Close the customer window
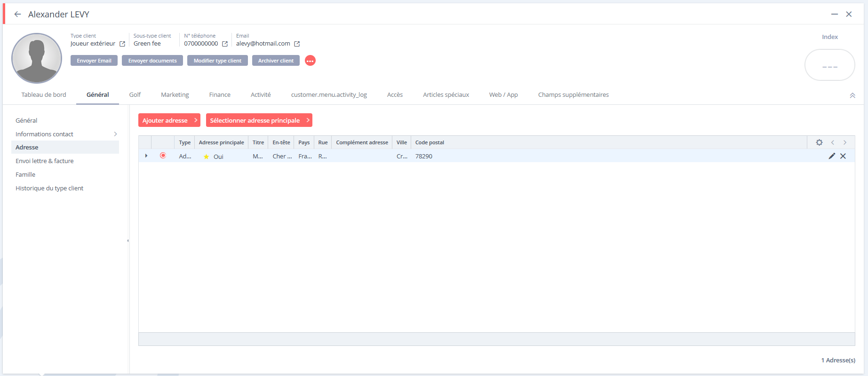The width and height of the screenshot is (868, 376). click(849, 14)
